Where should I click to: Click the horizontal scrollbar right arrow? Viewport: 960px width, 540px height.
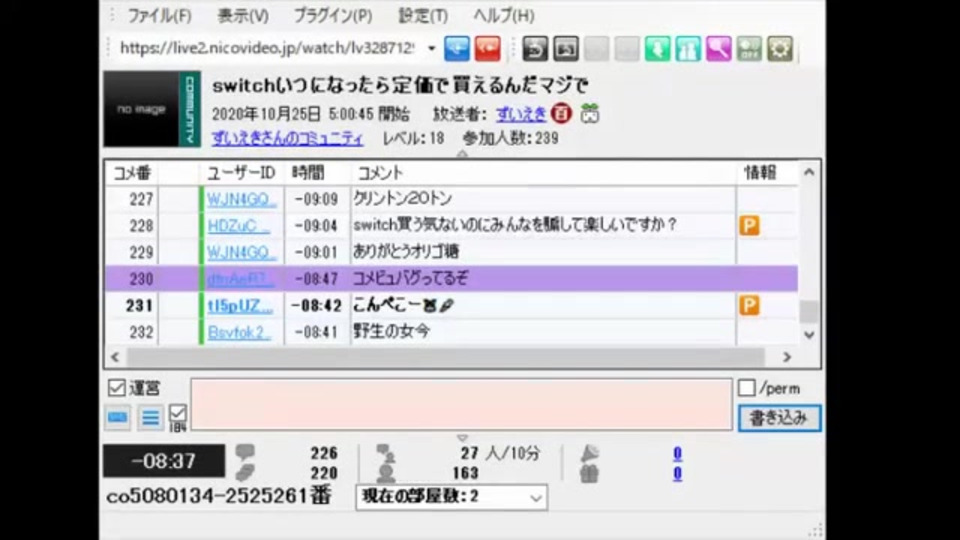[787, 356]
